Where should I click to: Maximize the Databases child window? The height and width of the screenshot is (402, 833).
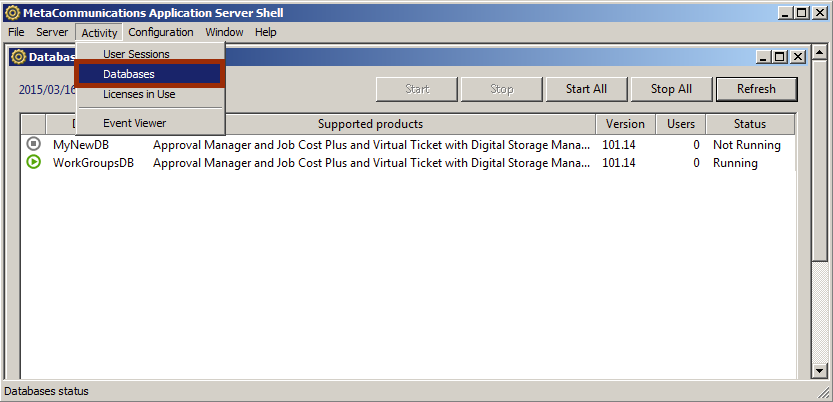pos(779,57)
